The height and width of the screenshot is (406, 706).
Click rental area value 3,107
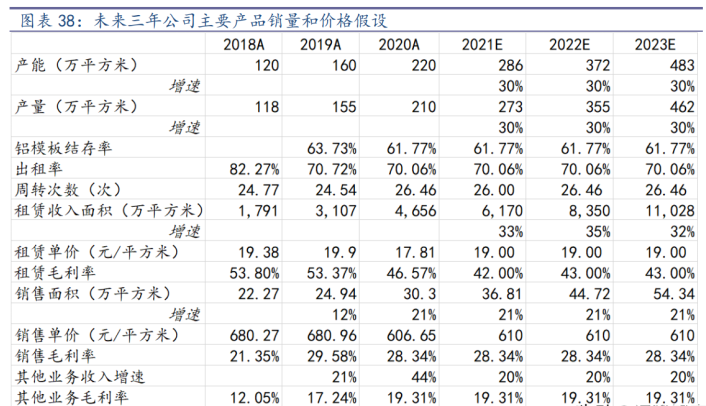[336, 210]
